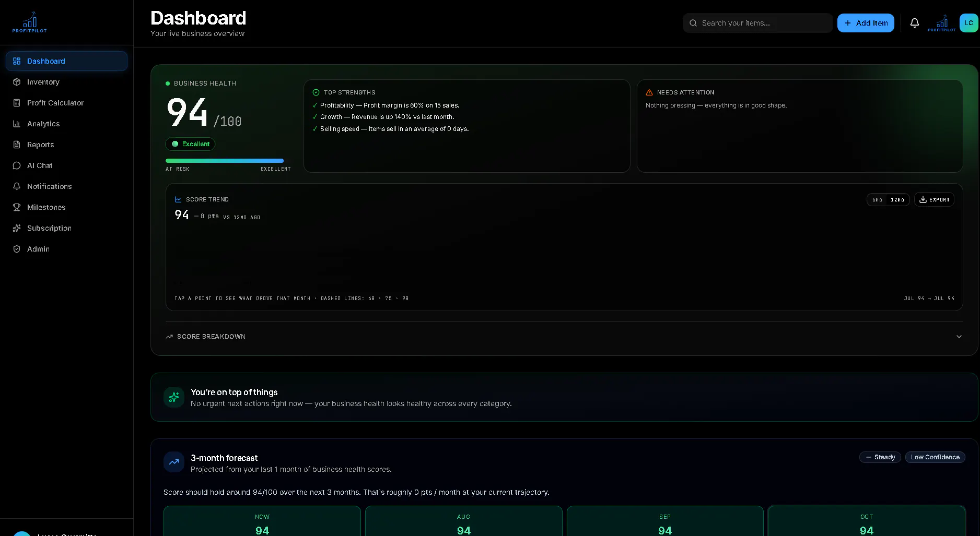Click the 3-month forecast trending arrow icon
This screenshot has width=980, height=536.
coord(174,462)
